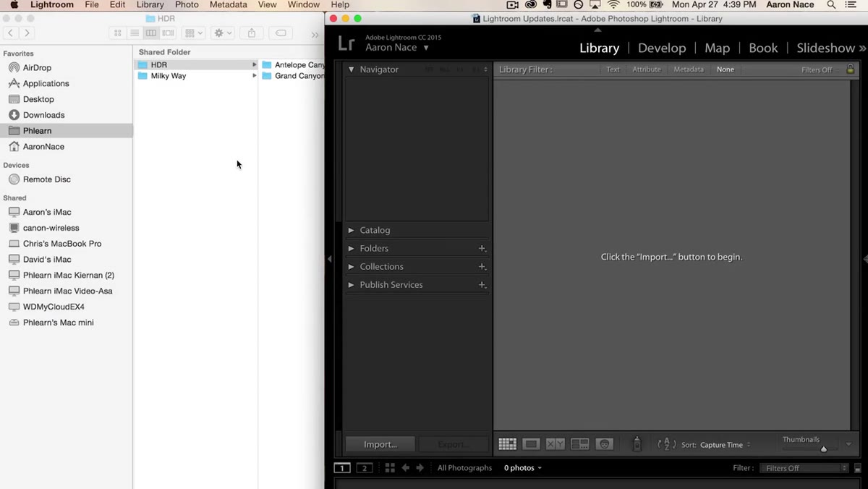The width and height of the screenshot is (868, 489).
Task: Switch to the Book module
Action: coord(763,48)
